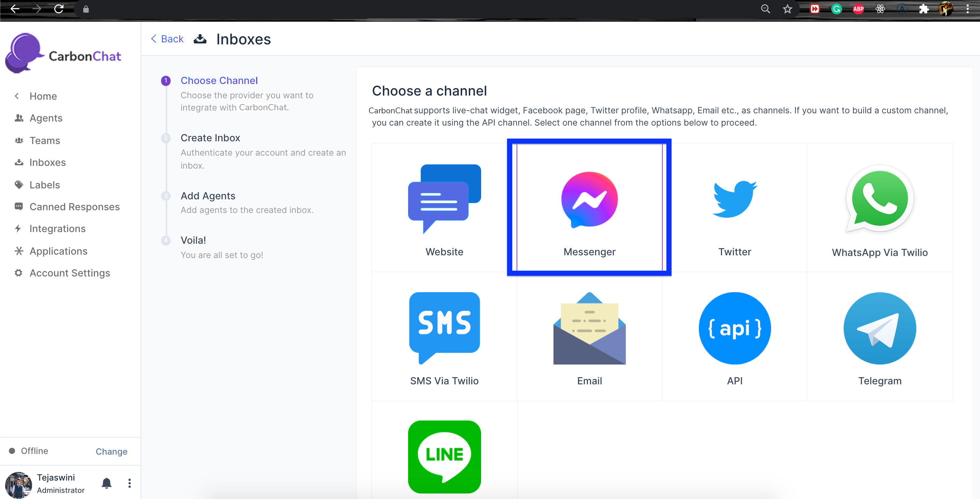Select WhatsApp Via Twilio channel
The height and width of the screenshot is (499, 980).
879,199
